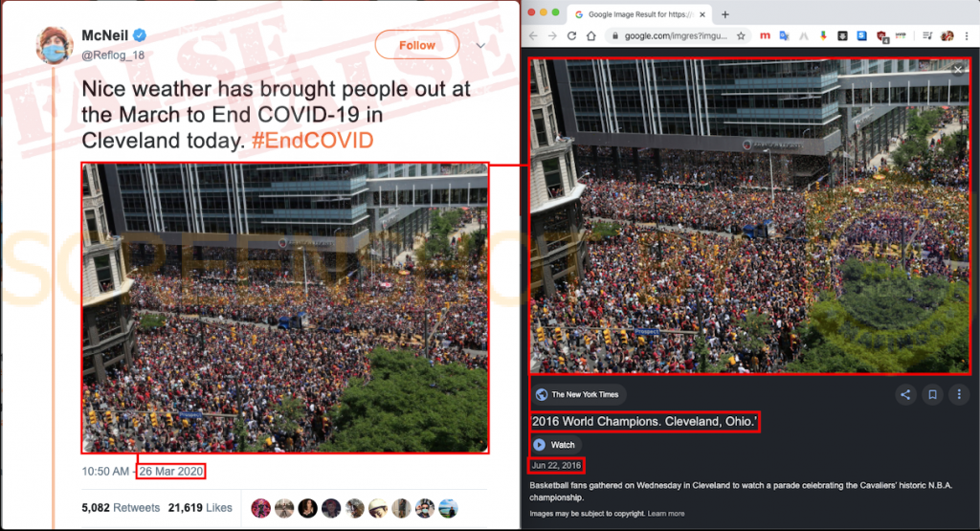
Task: Follow the McNeil account
Action: coord(417,45)
